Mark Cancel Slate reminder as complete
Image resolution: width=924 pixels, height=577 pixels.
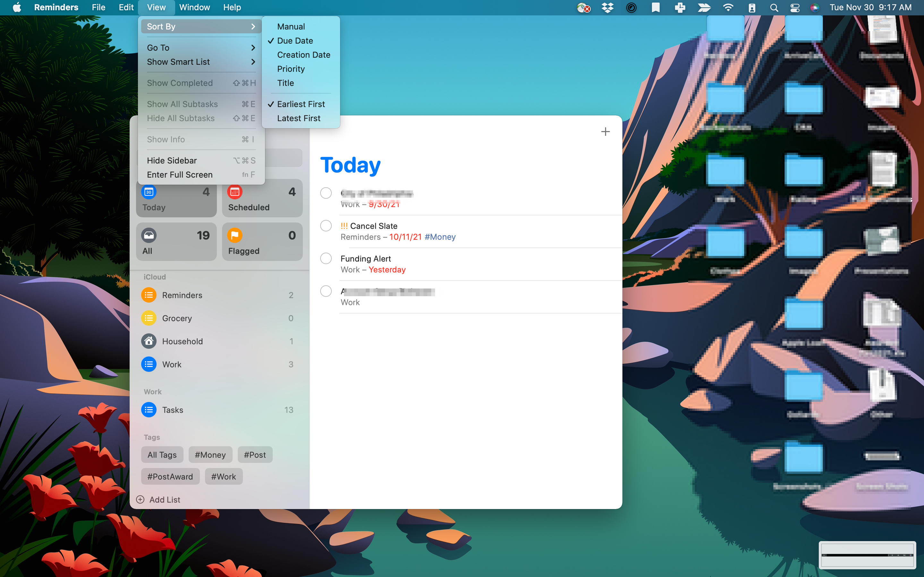coord(326,226)
